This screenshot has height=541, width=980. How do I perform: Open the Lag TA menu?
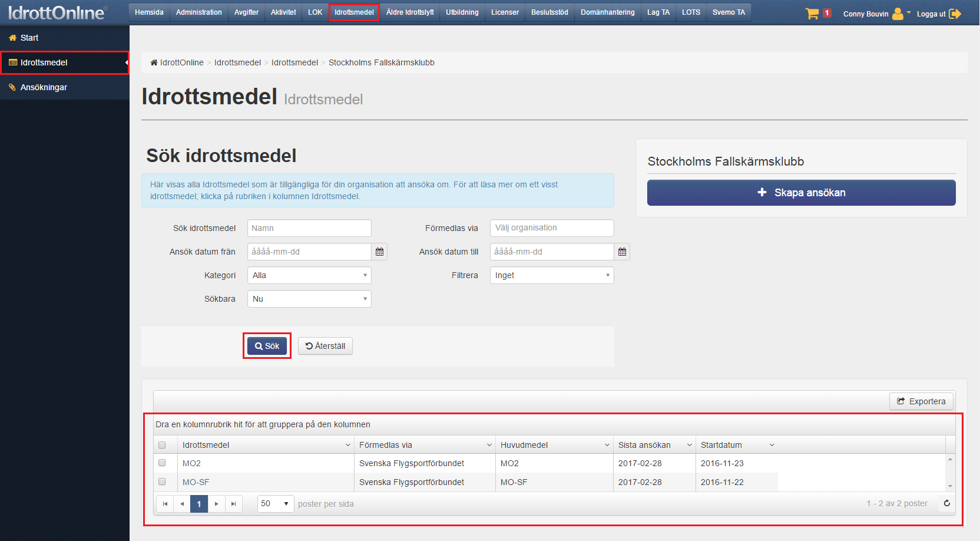pos(658,12)
